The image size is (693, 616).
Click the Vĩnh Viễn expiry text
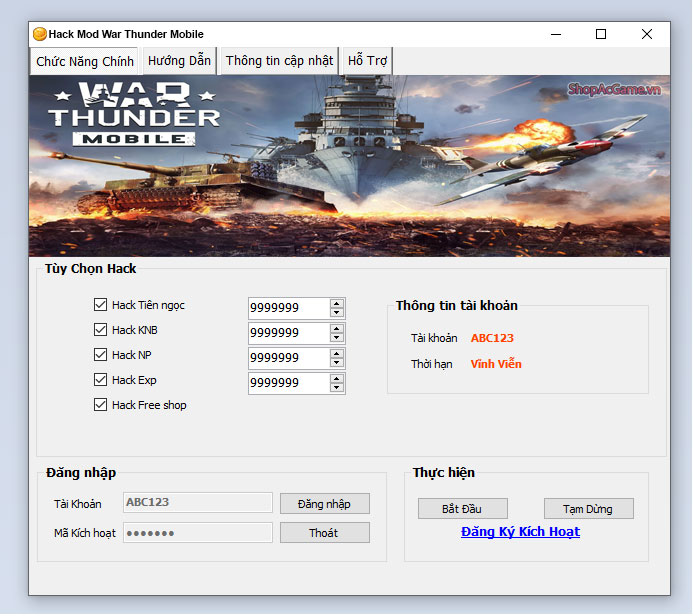496,364
